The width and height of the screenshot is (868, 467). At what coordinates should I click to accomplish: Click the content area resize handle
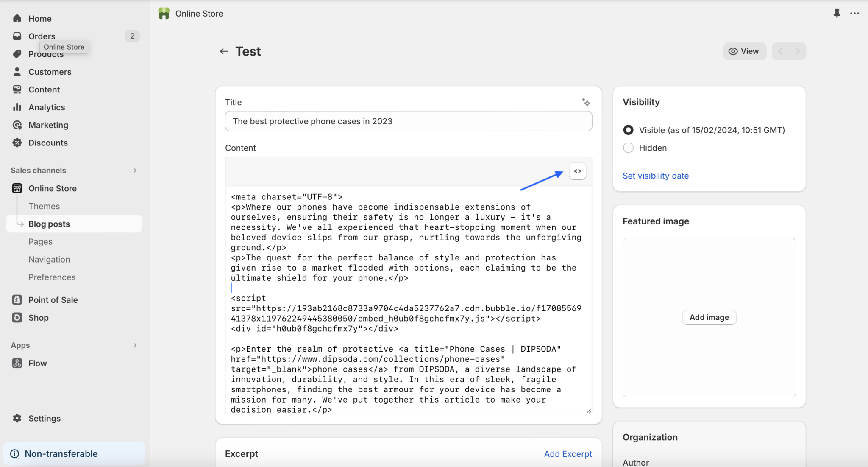pos(589,411)
